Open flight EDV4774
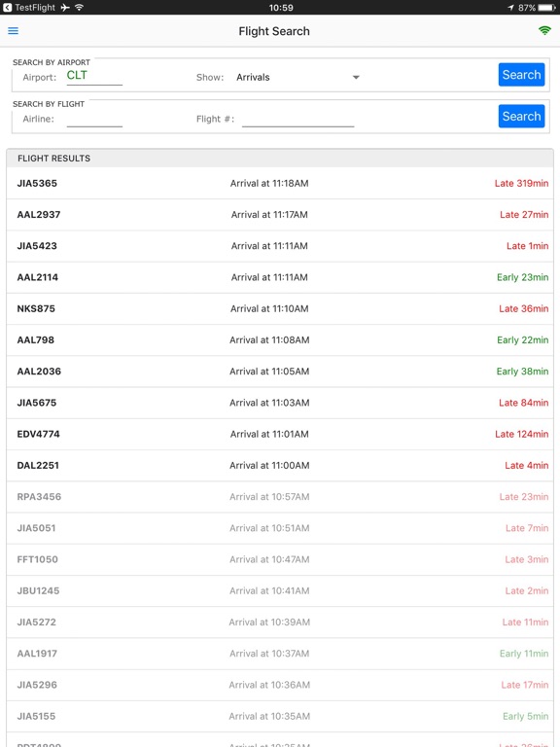Screen dimensions: 560x747 pos(280,435)
